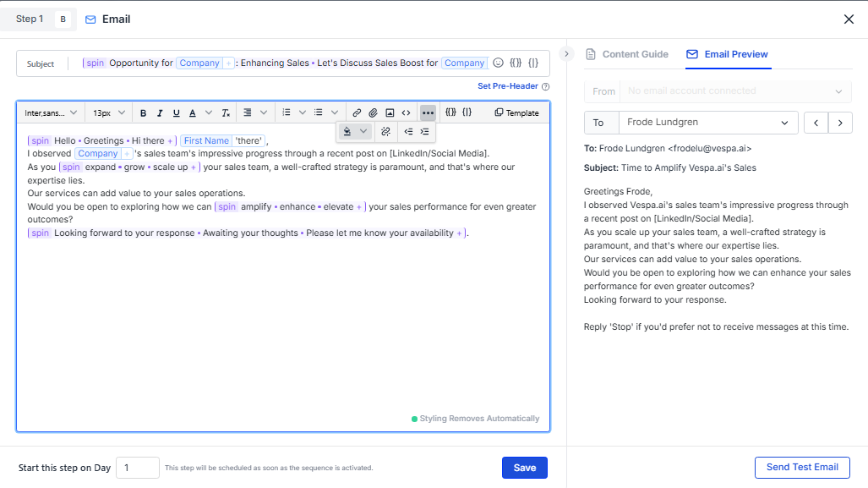This screenshot has height=488, width=868.
Task: Close the email step editor
Action: pos(849,19)
